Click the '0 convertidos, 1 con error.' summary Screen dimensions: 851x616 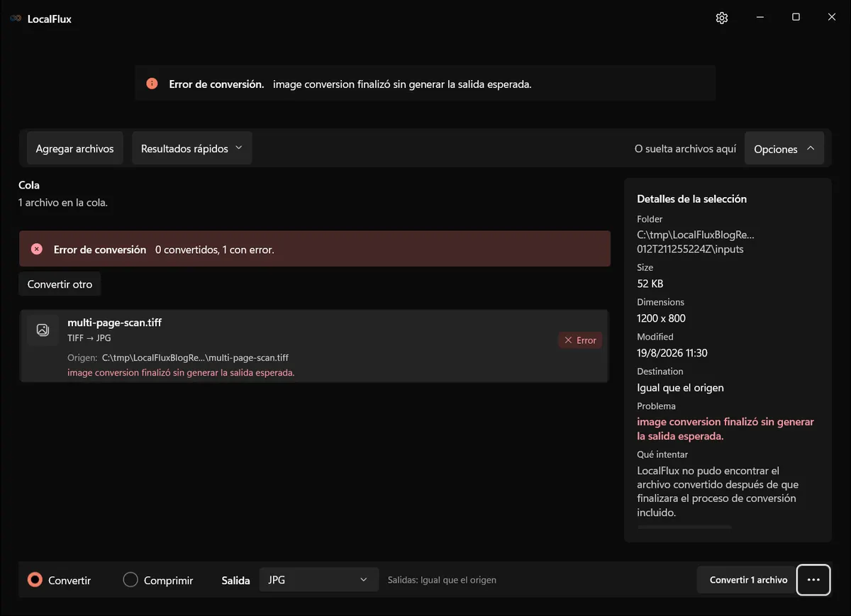(x=215, y=250)
